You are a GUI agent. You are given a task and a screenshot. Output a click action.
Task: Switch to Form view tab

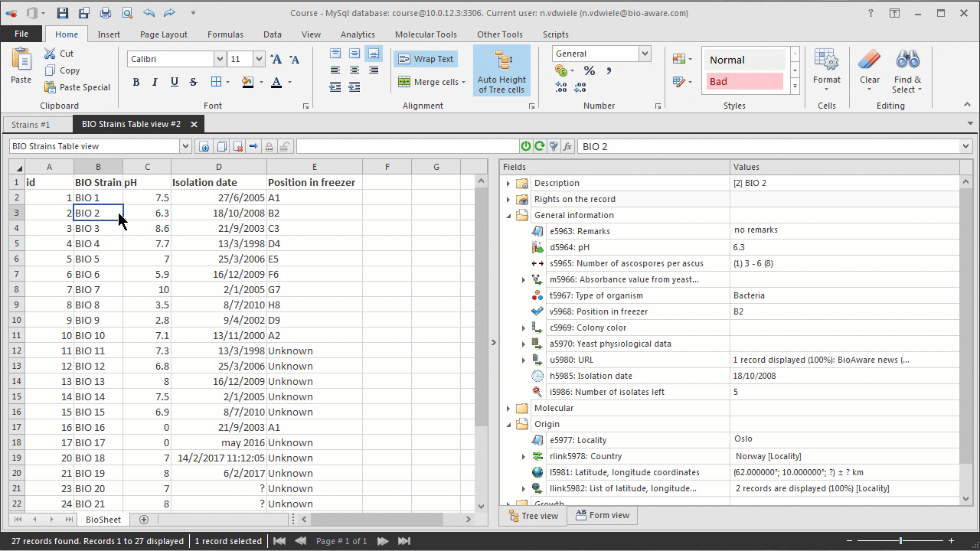tap(603, 516)
